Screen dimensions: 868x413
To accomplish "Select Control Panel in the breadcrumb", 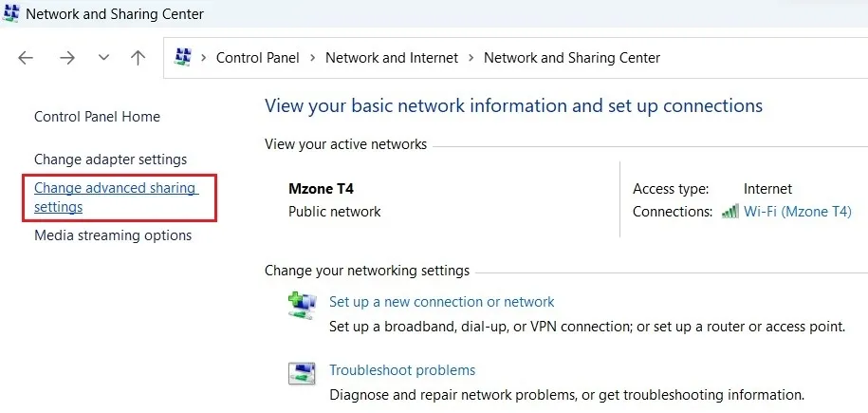I will (257, 58).
